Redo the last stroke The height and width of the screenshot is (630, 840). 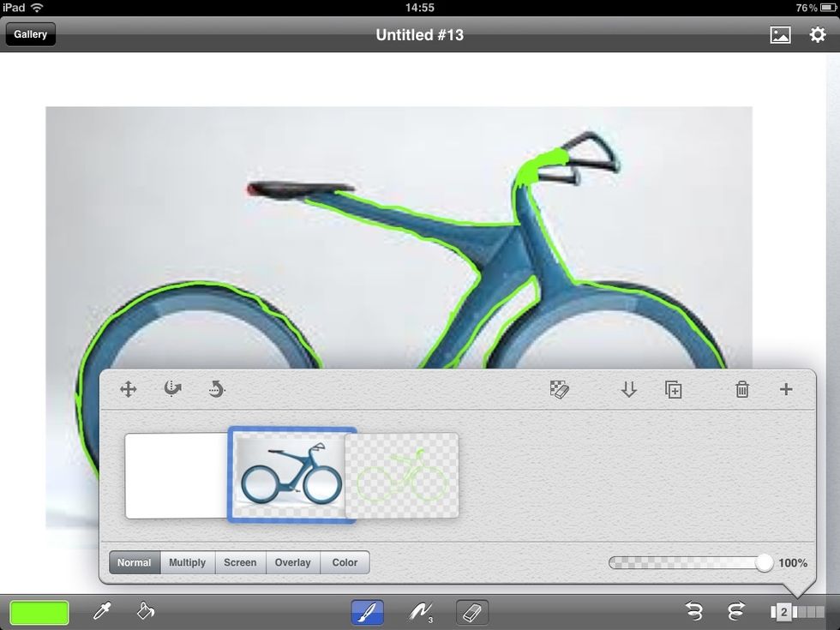pyautogui.click(x=735, y=611)
